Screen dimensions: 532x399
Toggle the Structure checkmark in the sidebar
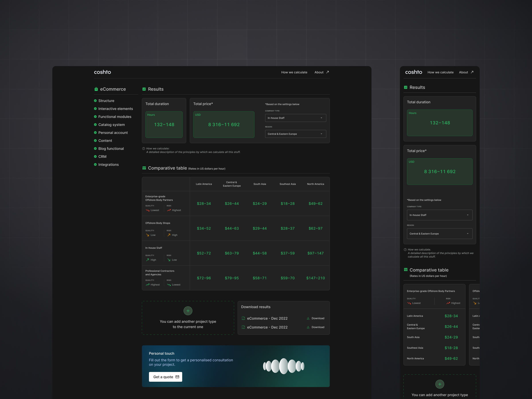point(95,101)
